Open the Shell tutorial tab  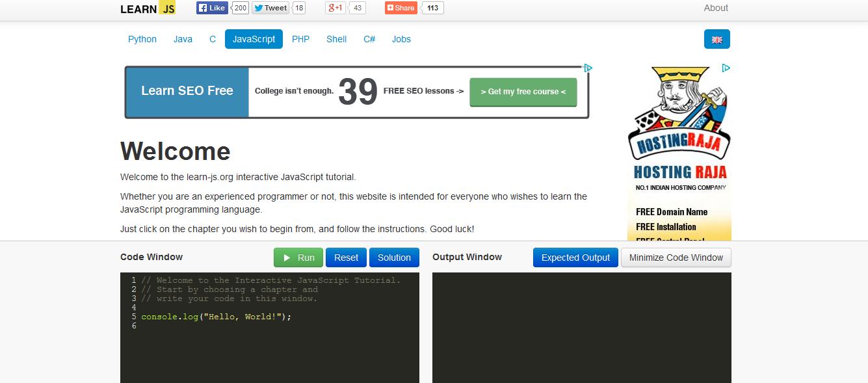tap(336, 39)
